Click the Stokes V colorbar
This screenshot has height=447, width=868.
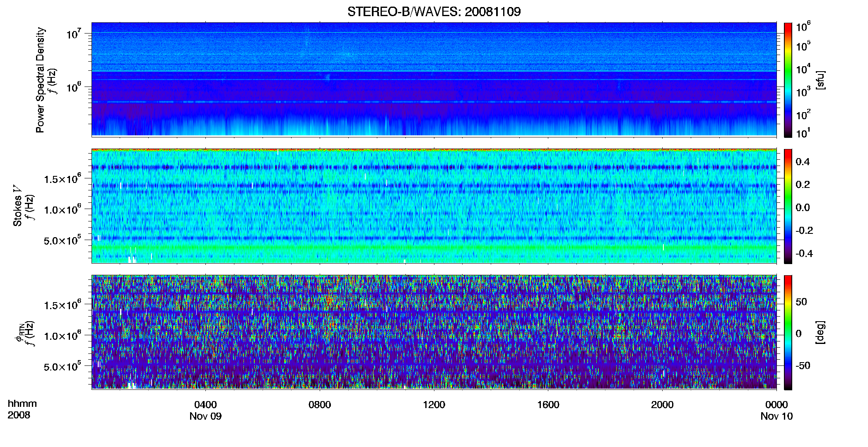[788, 206]
